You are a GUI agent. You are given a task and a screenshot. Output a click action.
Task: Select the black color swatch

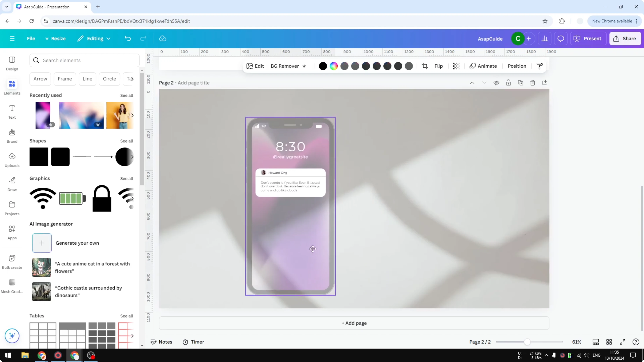[323, 66]
